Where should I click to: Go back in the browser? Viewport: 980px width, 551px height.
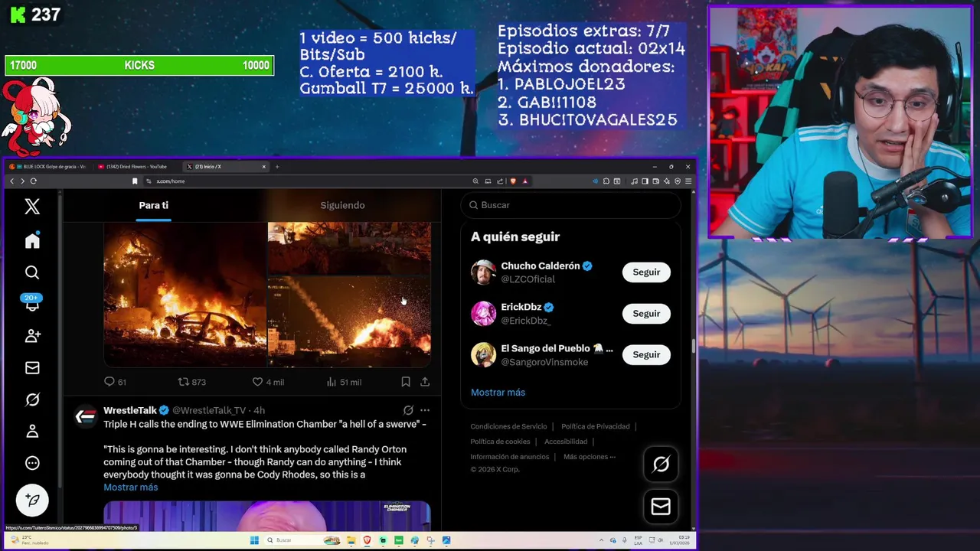(11, 181)
